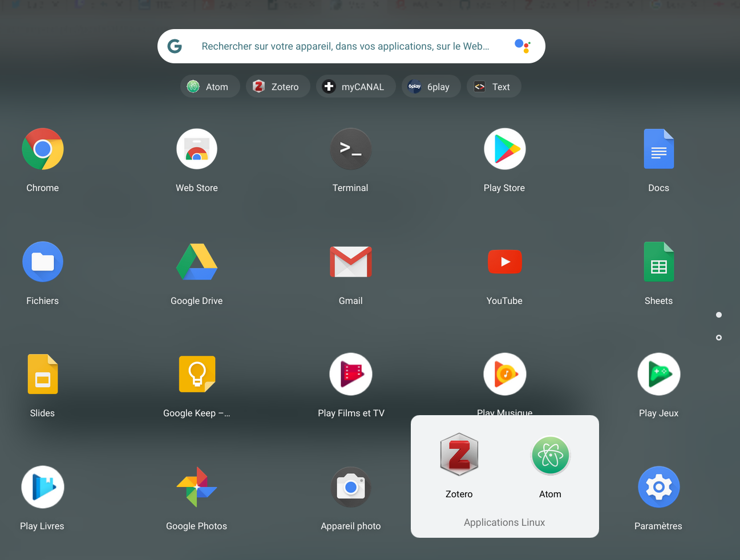740x560 pixels.
Task: Launch the YouTube app
Action: [505, 262]
